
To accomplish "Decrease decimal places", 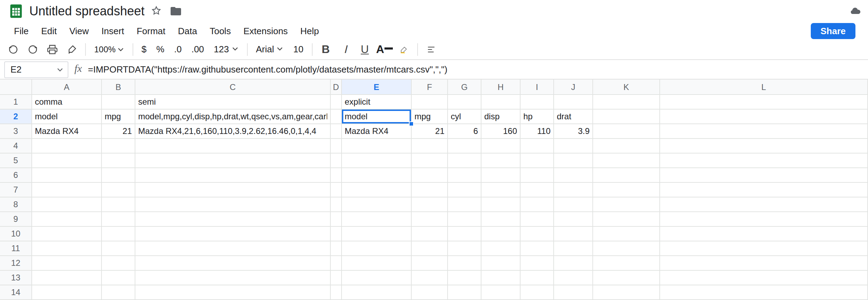I will [x=178, y=50].
